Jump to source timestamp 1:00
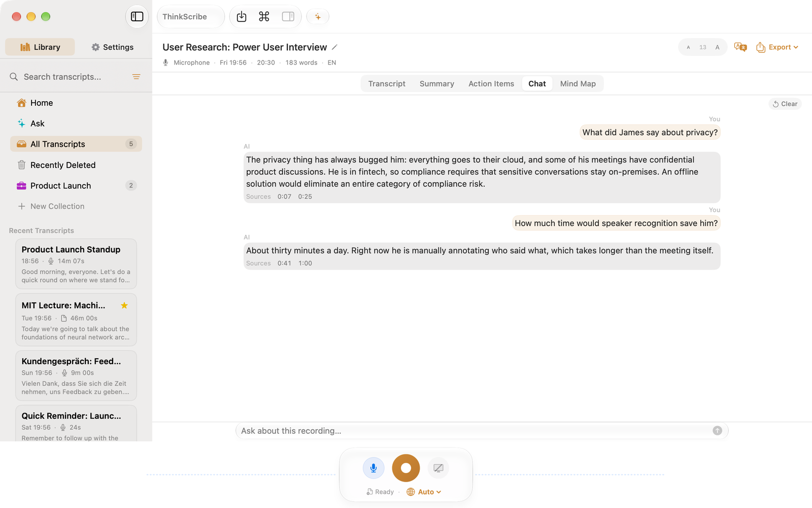 [x=305, y=263]
